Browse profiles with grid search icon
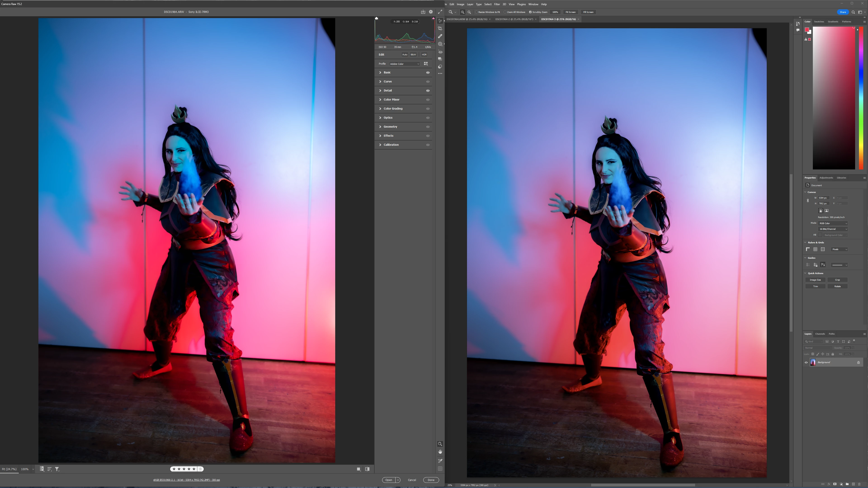868x488 pixels. [426, 64]
